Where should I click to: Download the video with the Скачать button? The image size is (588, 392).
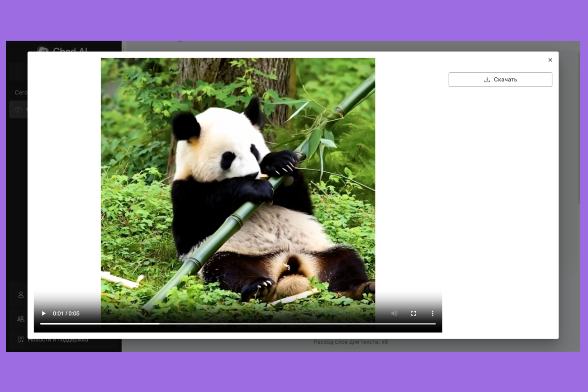(x=500, y=80)
